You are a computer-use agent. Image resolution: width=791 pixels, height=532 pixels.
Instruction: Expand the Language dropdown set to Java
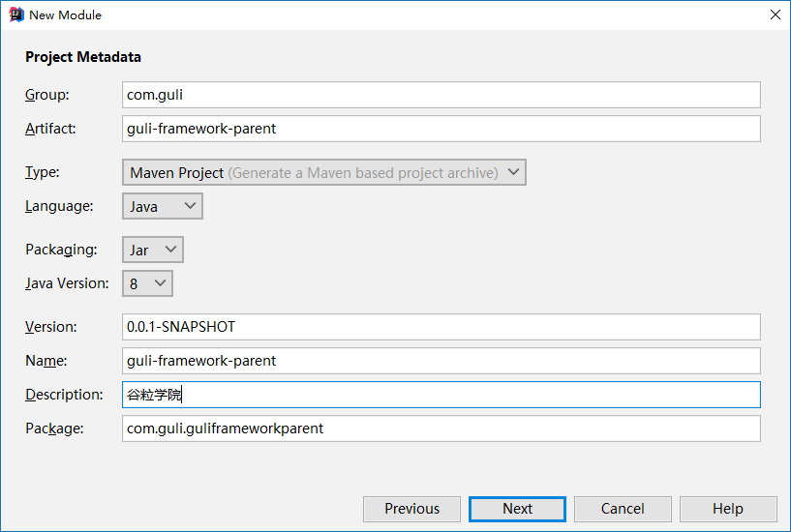[163, 206]
